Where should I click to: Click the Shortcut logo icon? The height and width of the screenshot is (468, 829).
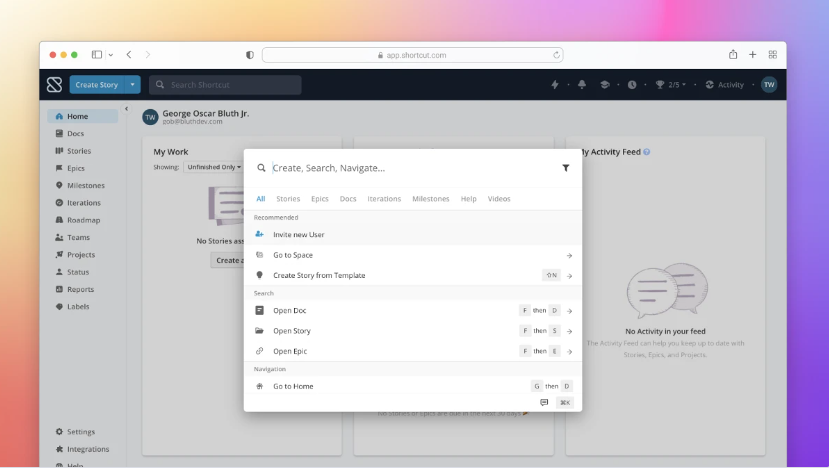coord(54,85)
